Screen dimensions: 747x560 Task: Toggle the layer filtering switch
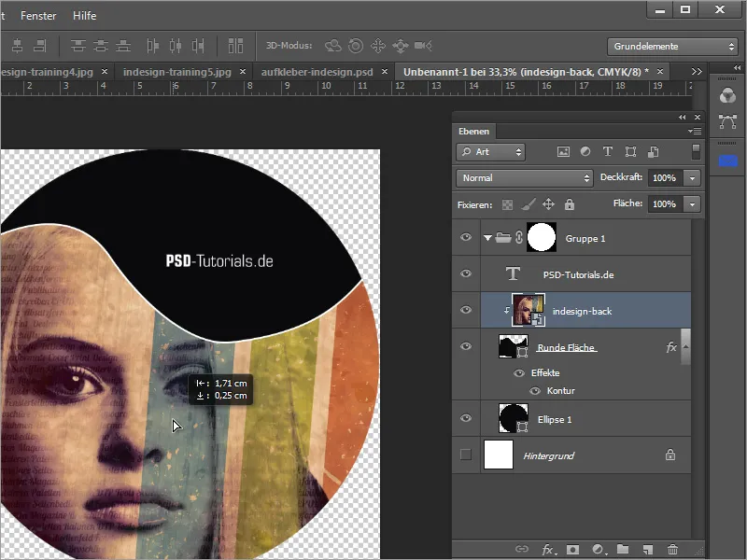click(x=696, y=152)
